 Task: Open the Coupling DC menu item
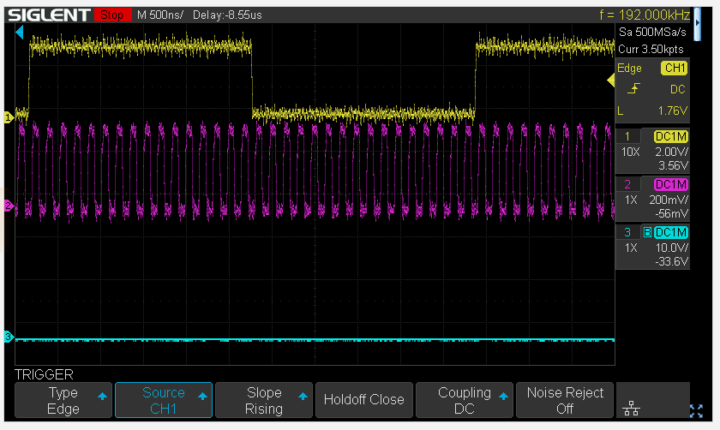point(464,400)
